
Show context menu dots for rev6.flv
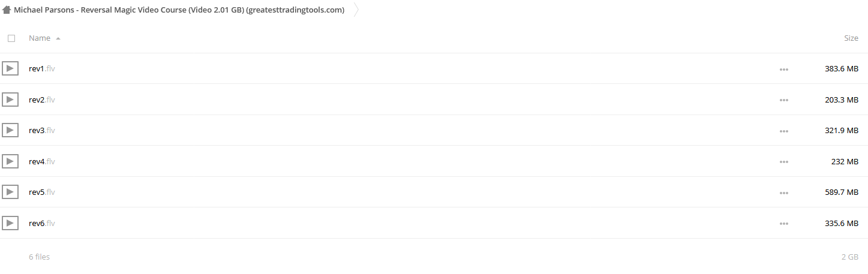[x=783, y=224]
